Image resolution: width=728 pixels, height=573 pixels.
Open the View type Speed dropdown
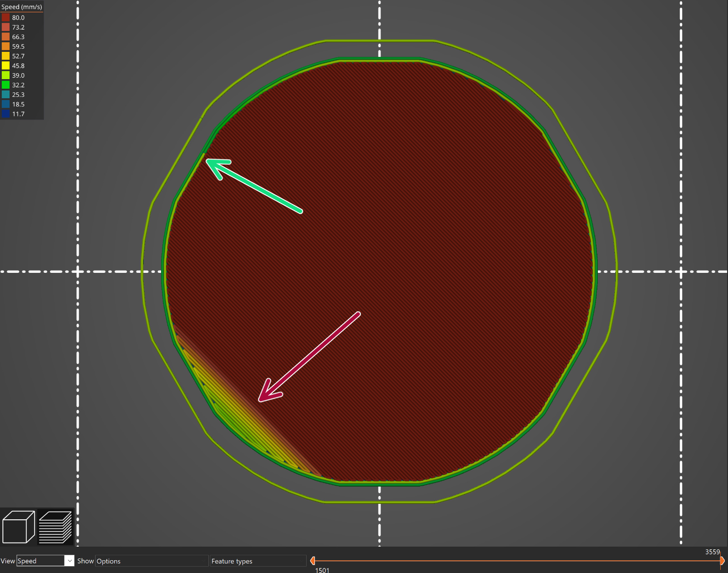click(x=45, y=561)
